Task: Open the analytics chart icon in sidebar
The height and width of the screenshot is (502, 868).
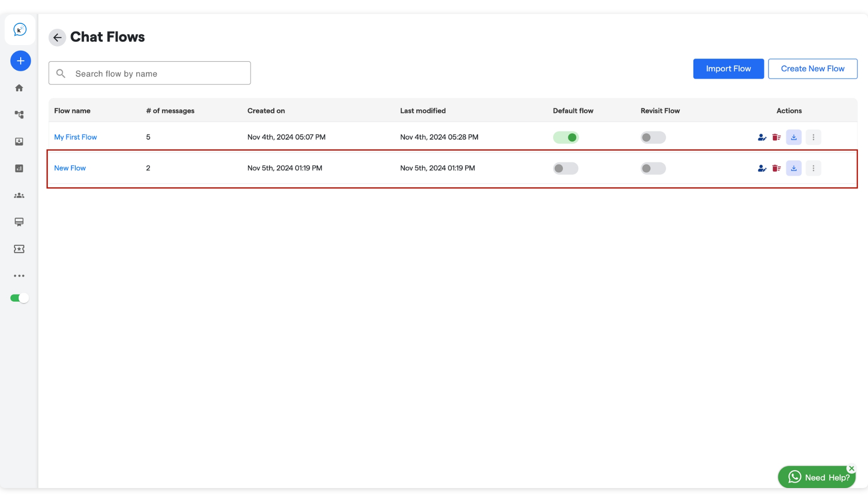Action: [19, 168]
